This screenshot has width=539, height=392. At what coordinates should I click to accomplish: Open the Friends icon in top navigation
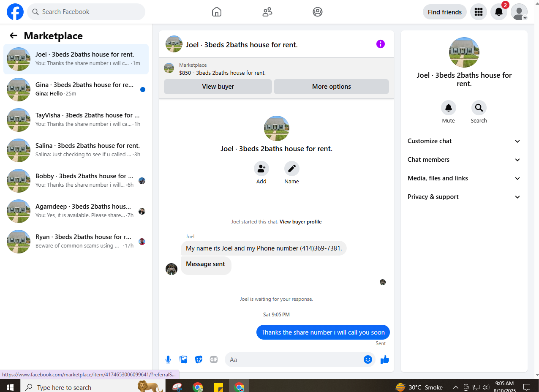point(267,12)
